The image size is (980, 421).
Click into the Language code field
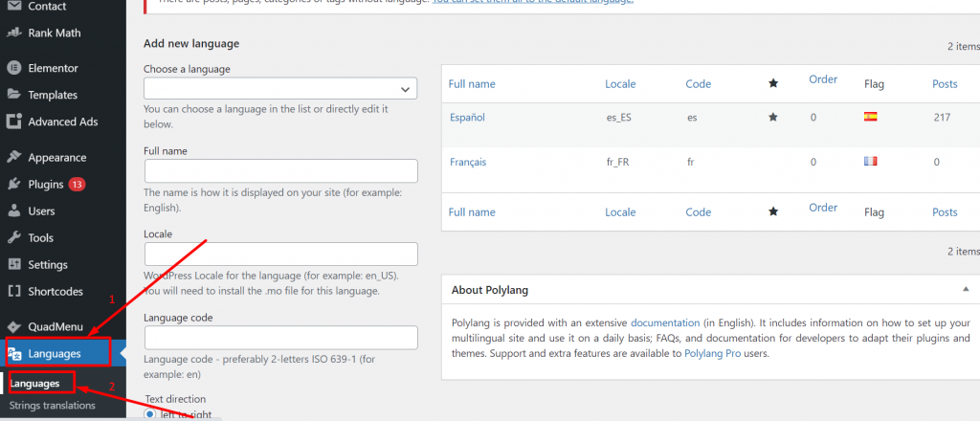point(281,338)
